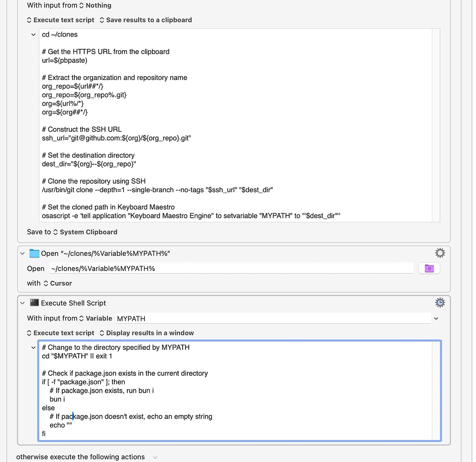This screenshot has width=476, height=462.
Task: Click the 'if [ -f "package.json" ]; then' line
Action: (84, 382)
